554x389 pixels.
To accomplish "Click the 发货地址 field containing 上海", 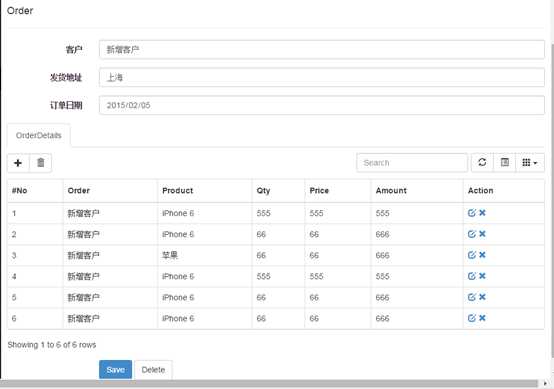I will [322, 77].
